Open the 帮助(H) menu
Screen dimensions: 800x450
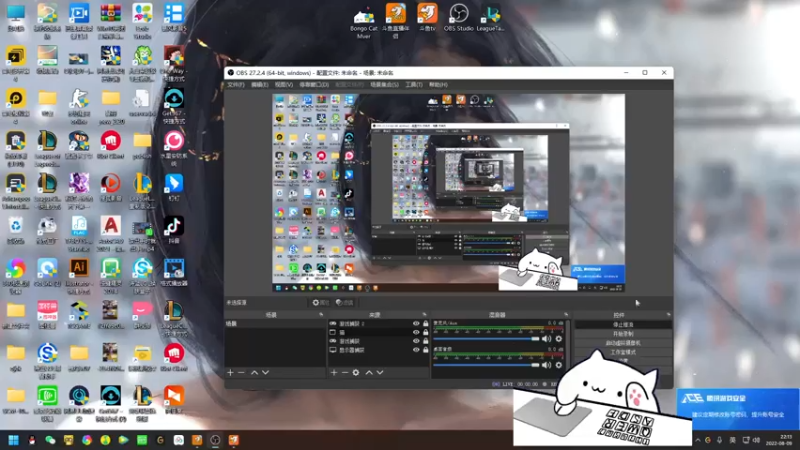(438, 85)
